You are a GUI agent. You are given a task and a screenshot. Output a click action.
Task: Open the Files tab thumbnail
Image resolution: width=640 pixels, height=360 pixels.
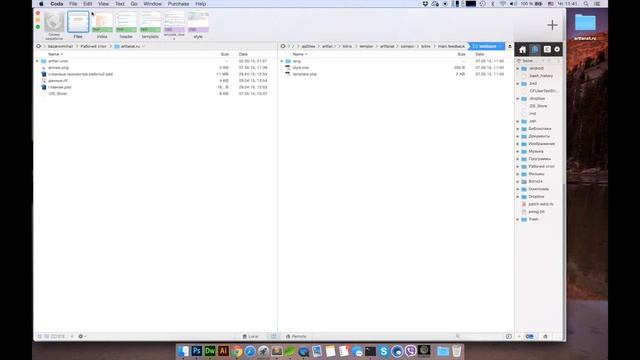[x=78, y=22]
